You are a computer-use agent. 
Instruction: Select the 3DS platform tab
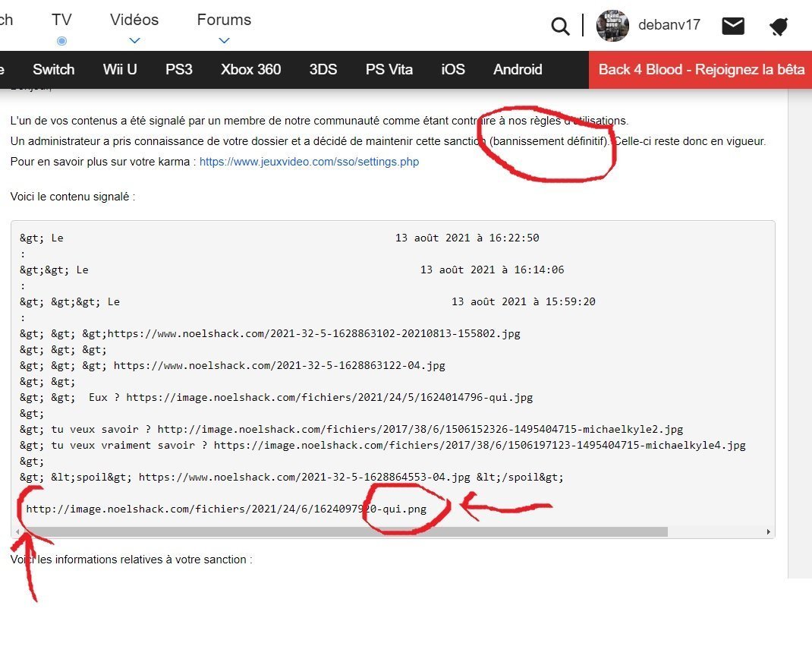click(323, 69)
